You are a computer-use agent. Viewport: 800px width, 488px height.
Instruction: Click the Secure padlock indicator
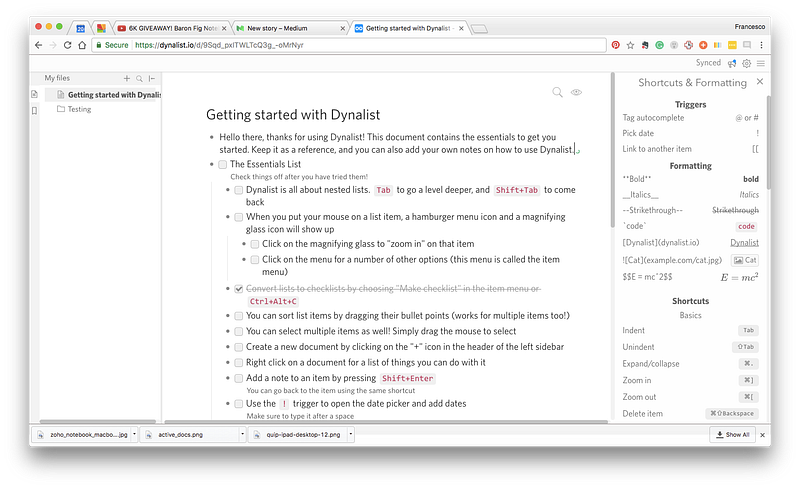tap(112, 45)
